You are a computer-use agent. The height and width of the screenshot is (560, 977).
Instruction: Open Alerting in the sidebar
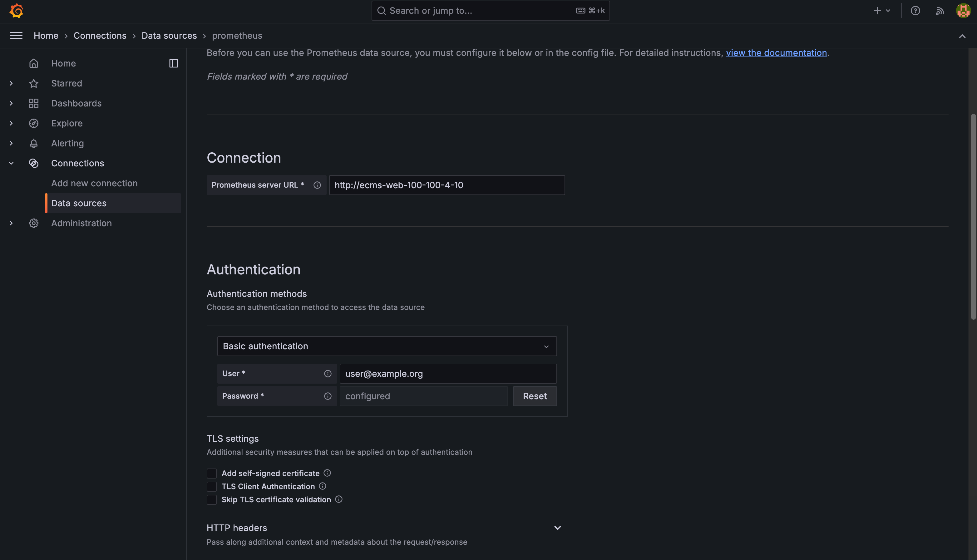point(68,144)
